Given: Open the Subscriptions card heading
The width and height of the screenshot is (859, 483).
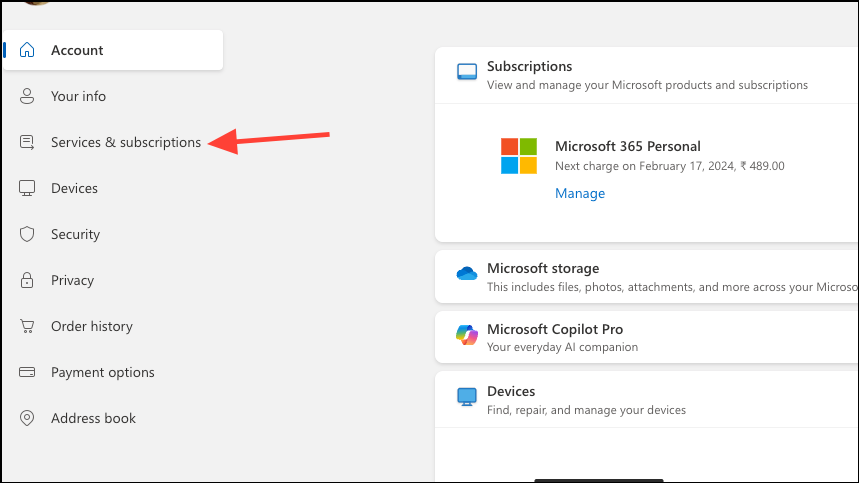Looking at the screenshot, I should [x=530, y=66].
